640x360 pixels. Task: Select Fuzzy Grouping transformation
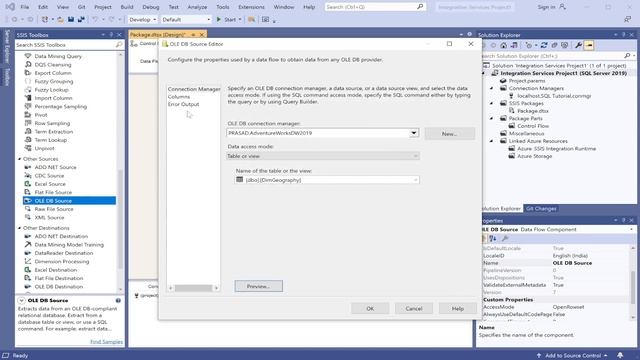click(54, 81)
